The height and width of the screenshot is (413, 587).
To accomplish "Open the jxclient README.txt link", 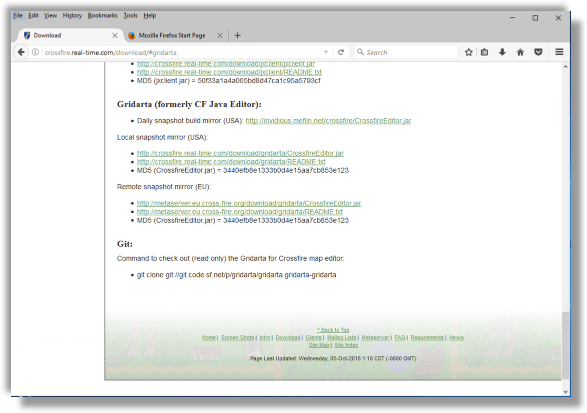I will coord(229,72).
